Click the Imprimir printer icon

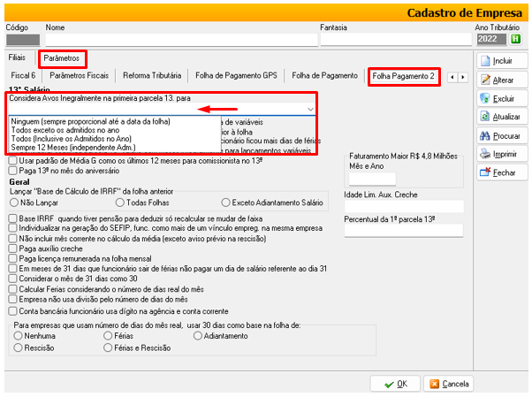[485, 154]
